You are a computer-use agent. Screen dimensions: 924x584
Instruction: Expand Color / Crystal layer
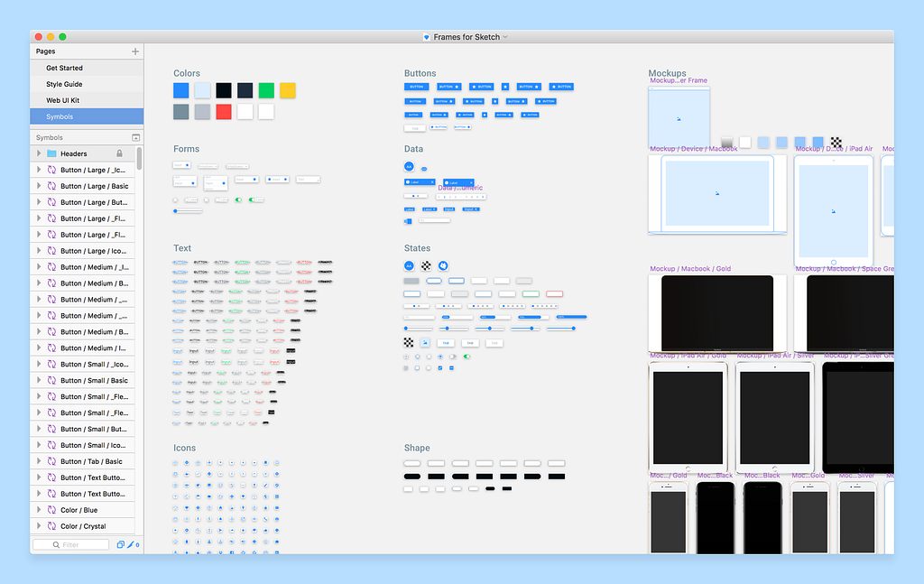click(x=38, y=526)
